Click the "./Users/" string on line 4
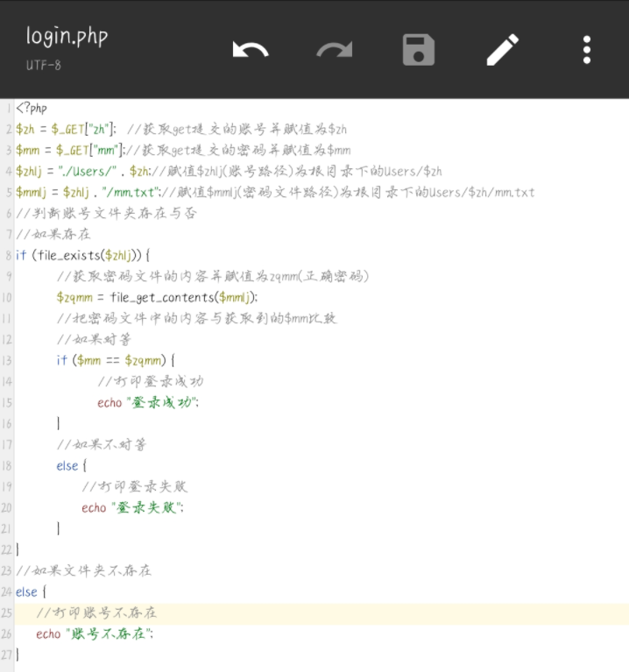Image resolution: width=629 pixels, height=672 pixels. (x=86, y=172)
